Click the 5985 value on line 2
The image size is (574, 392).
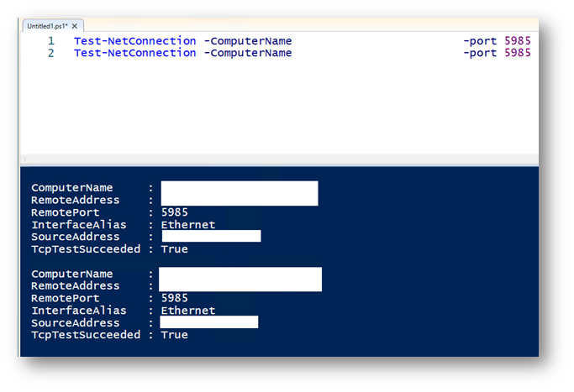tap(518, 53)
